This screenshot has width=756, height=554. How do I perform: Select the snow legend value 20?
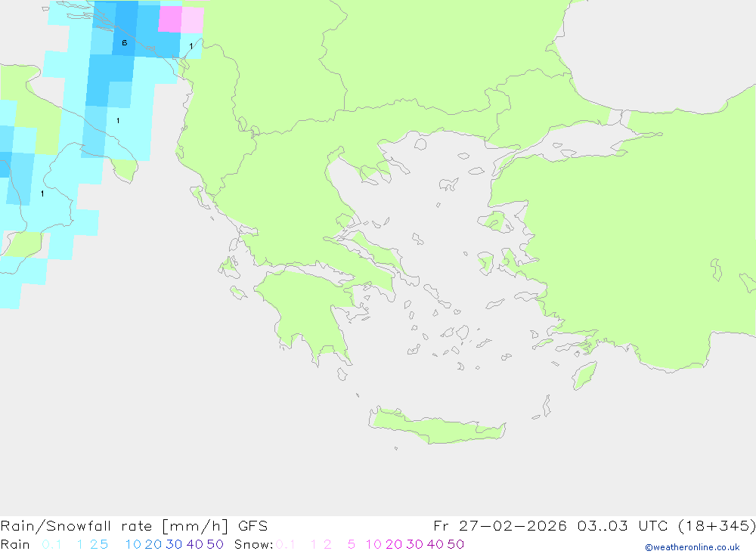pos(394,544)
